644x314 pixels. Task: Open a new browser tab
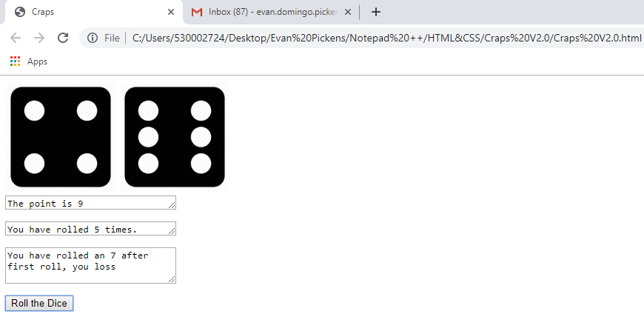point(375,12)
